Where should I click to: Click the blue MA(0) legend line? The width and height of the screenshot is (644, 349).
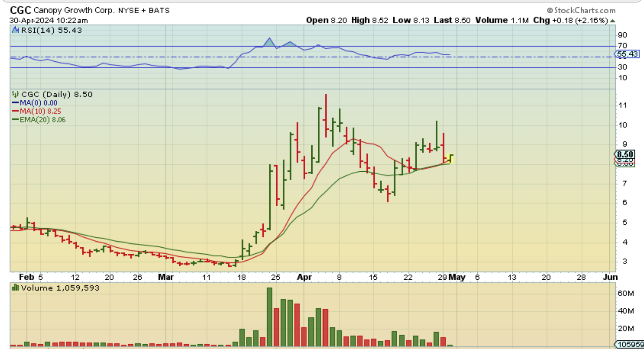(15, 103)
